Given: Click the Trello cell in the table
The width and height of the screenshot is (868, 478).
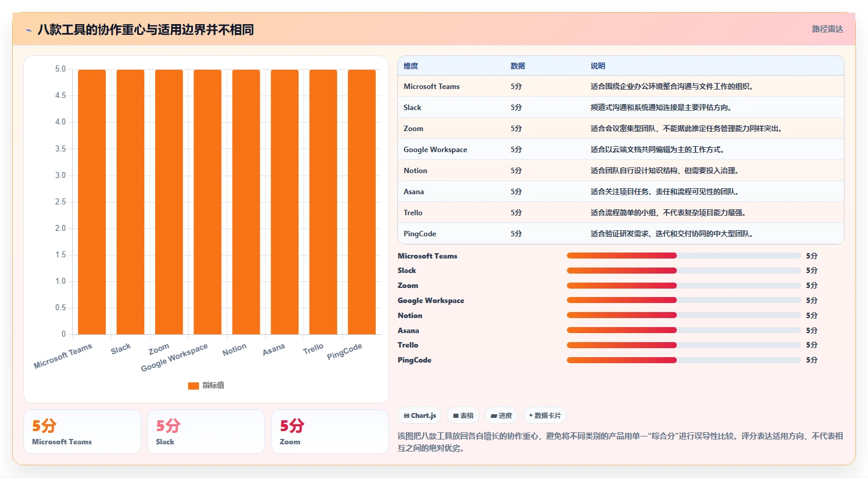Looking at the screenshot, I should [x=413, y=213].
